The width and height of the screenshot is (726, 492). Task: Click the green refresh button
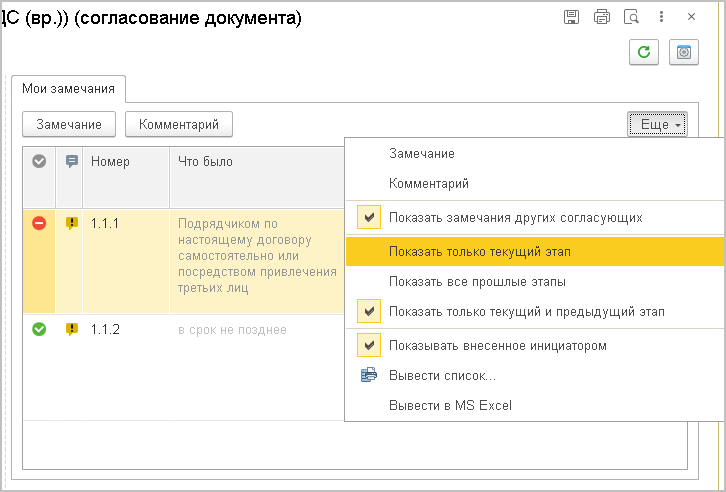pos(643,52)
